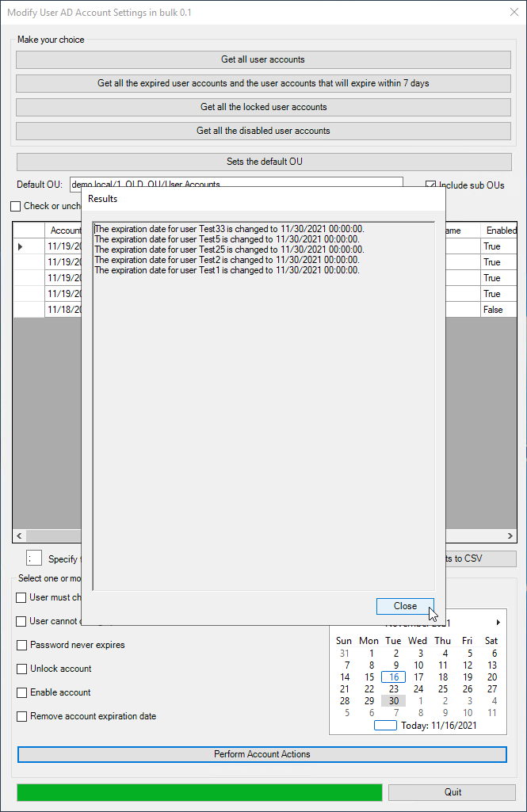527x812 pixels.
Task: Quit the application
Action: pyautogui.click(x=452, y=792)
